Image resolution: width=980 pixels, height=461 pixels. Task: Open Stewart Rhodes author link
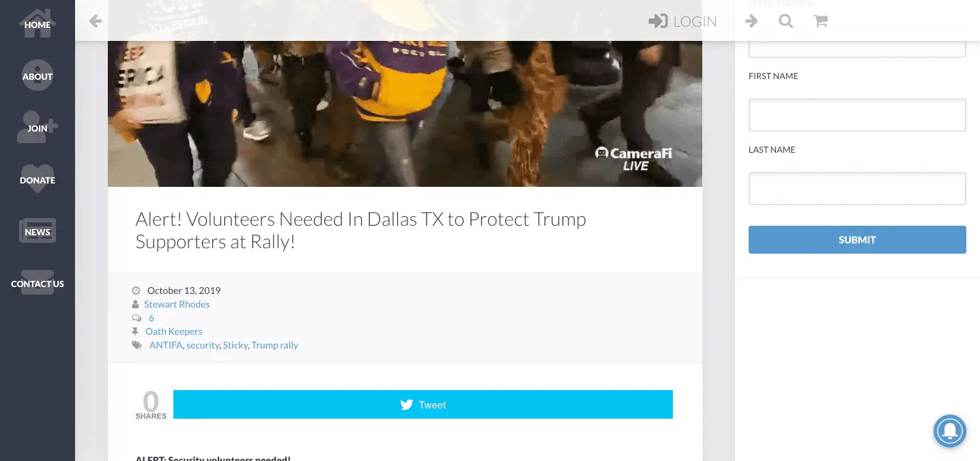[177, 304]
